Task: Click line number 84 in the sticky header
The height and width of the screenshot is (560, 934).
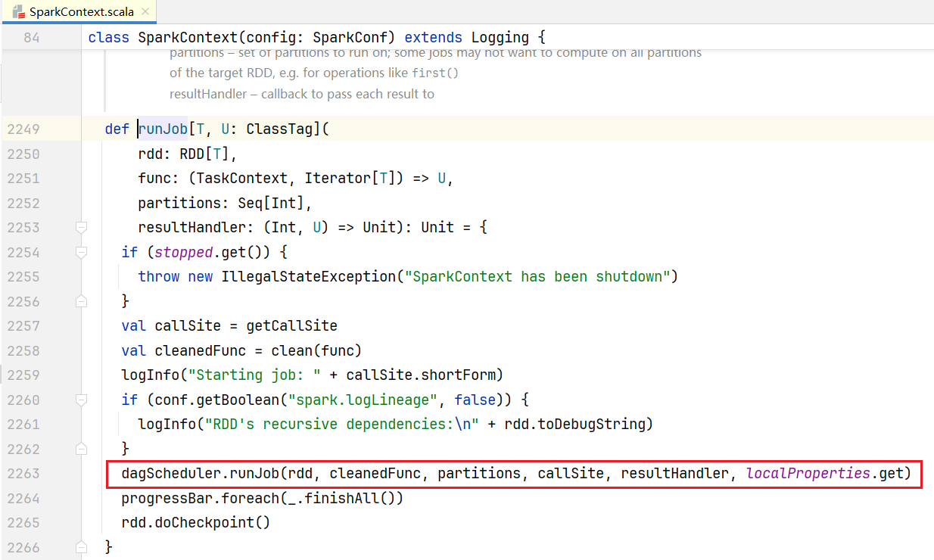Action: pyautogui.click(x=32, y=37)
